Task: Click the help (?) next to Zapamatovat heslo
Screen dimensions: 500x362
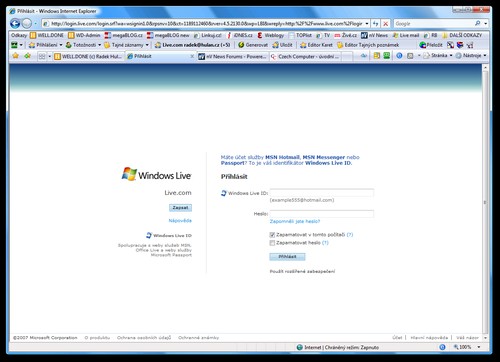Action: (x=325, y=243)
